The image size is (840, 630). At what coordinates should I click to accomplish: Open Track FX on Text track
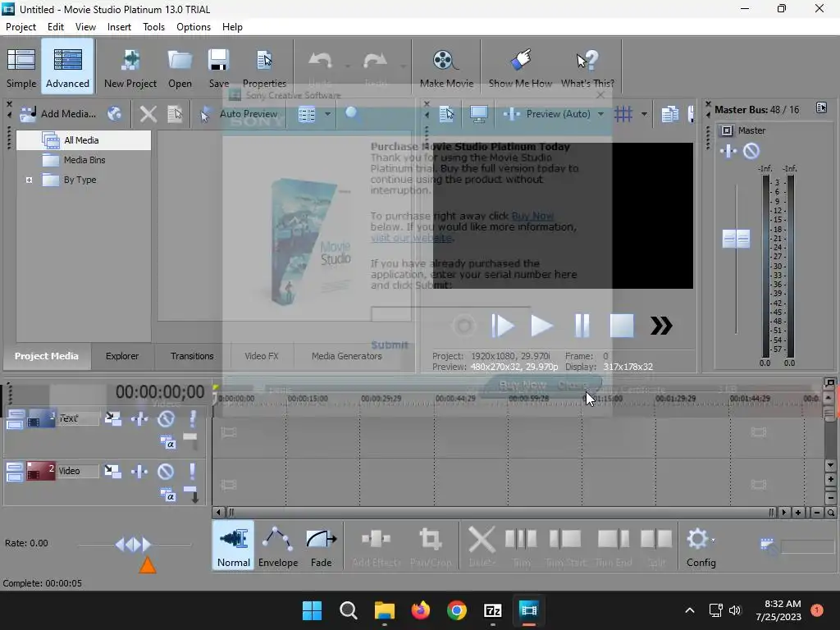point(139,418)
